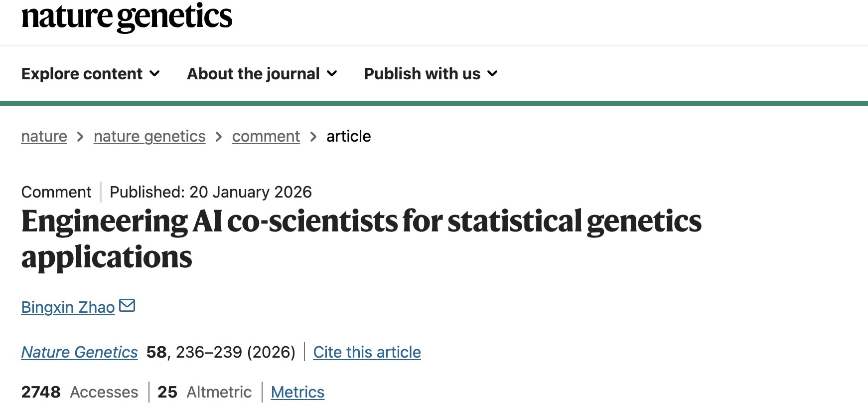Expand the About the journal menu
868x419 pixels.
[253, 74]
